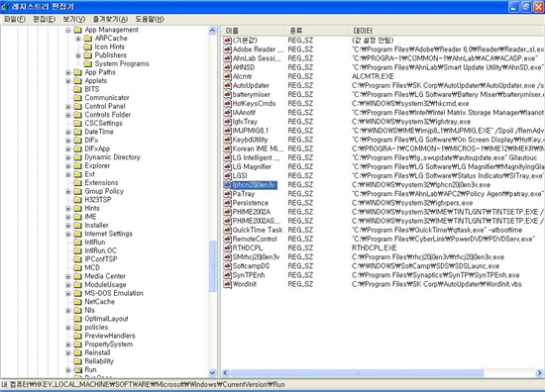Screen dimensions: 545x392
Task: Click the IgfxTray value icon
Action: click(227, 122)
